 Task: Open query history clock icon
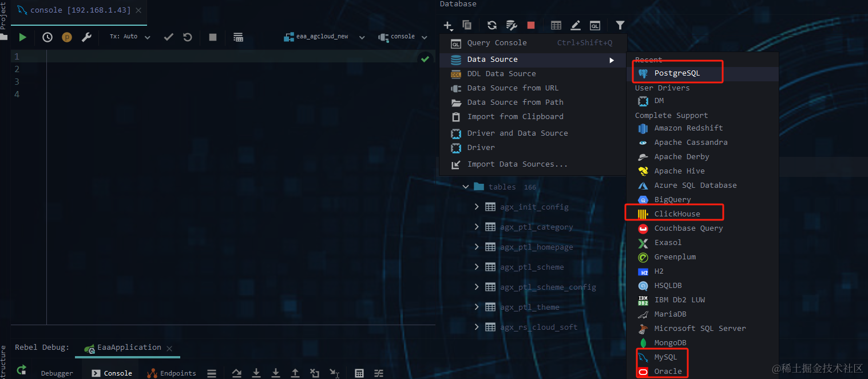[47, 37]
